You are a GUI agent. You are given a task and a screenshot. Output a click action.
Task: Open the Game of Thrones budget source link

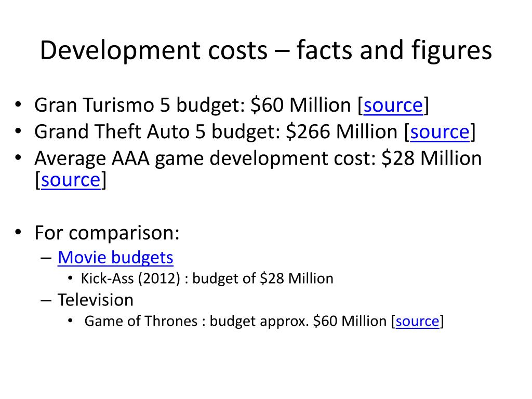point(417,321)
